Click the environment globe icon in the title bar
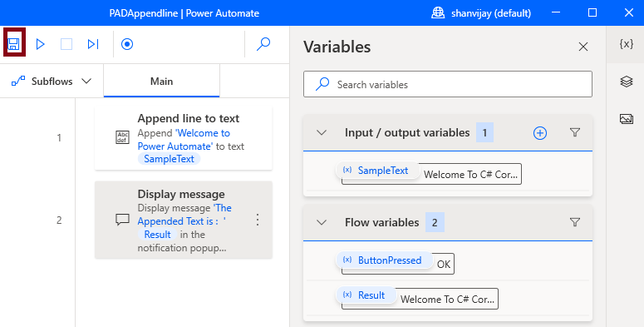The image size is (644, 327). pyautogui.click(x=438, y=12)
